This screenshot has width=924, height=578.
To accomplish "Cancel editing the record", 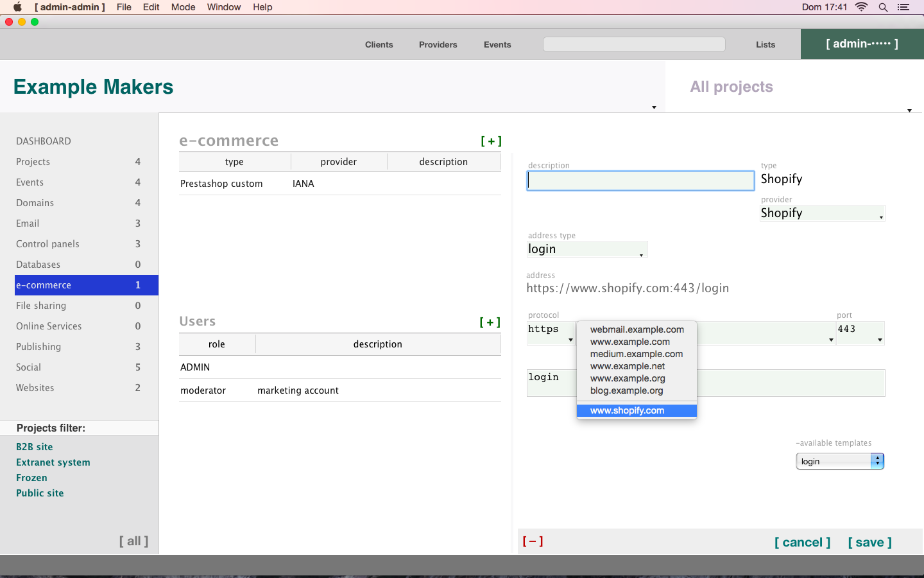I will [x=803, y=543].
